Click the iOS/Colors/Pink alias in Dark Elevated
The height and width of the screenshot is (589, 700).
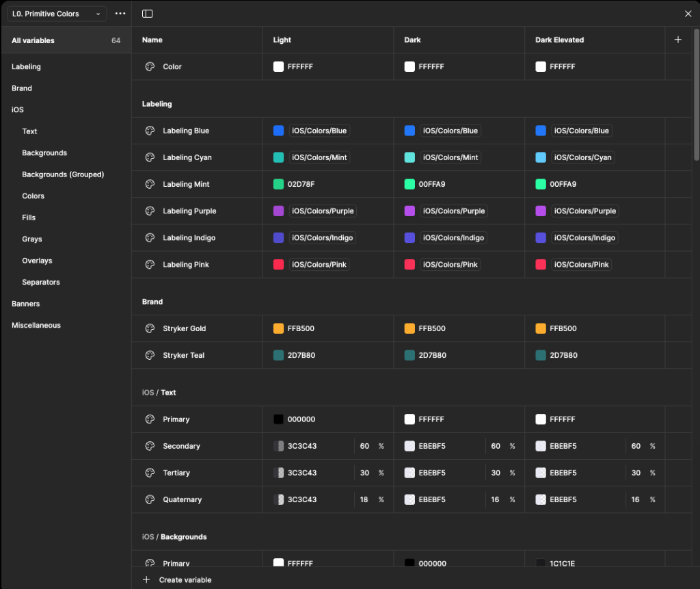coord(581,265)
